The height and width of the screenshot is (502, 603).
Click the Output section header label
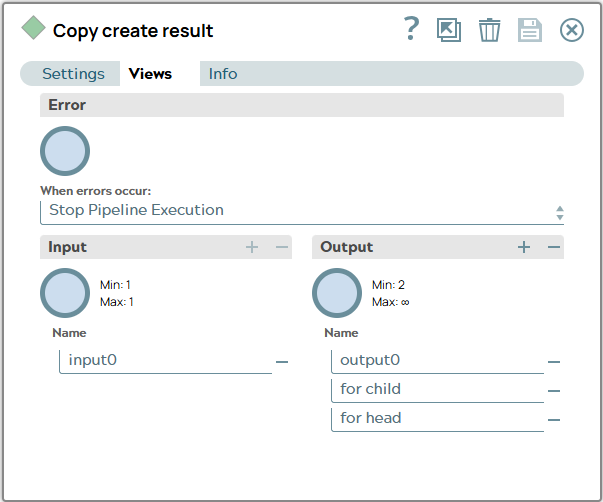tap(346, 247)
